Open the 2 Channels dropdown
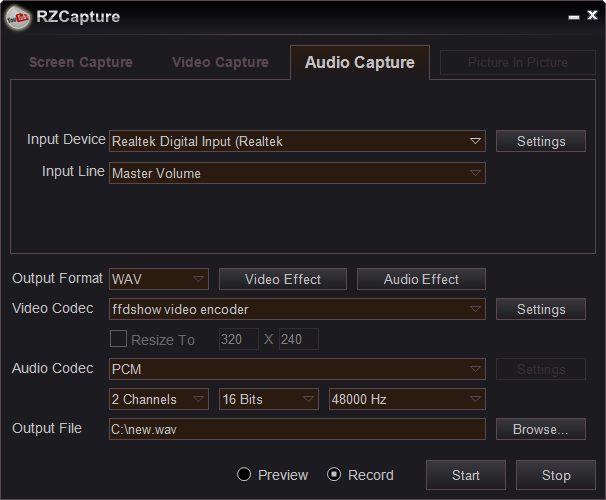 (x=159, y=399)
